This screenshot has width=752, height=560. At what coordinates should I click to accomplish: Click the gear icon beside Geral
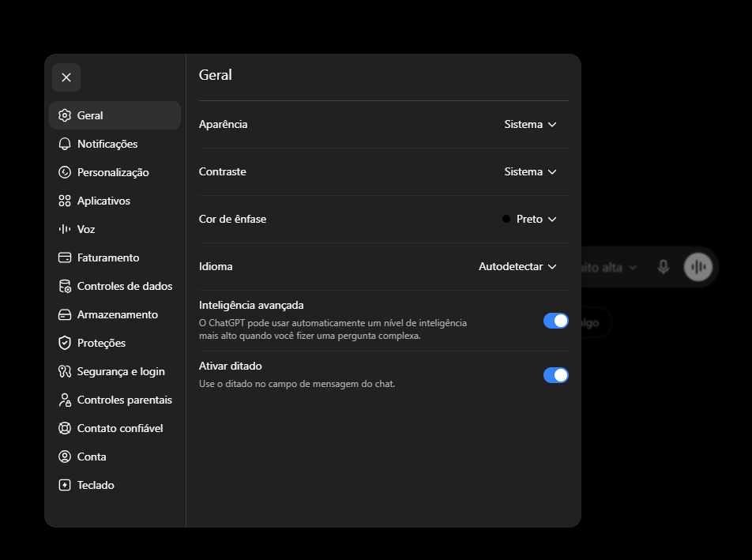point(65,115)
